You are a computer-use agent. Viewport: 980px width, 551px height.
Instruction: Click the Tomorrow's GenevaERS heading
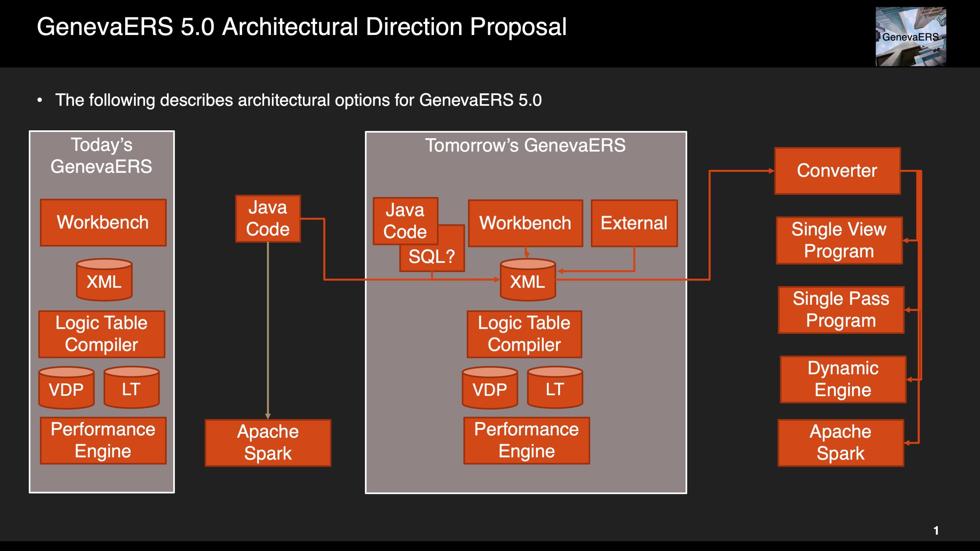click(x=525, y=145)
